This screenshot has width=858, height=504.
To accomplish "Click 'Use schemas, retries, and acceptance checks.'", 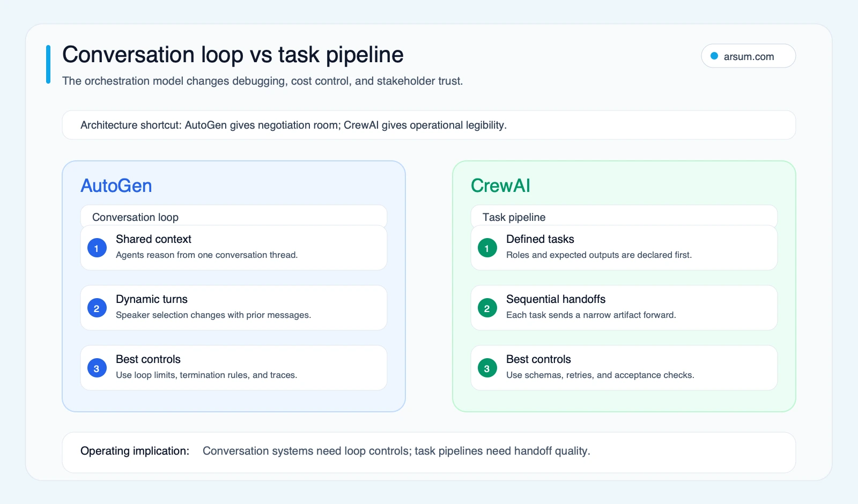I will [x=600, y=375].
